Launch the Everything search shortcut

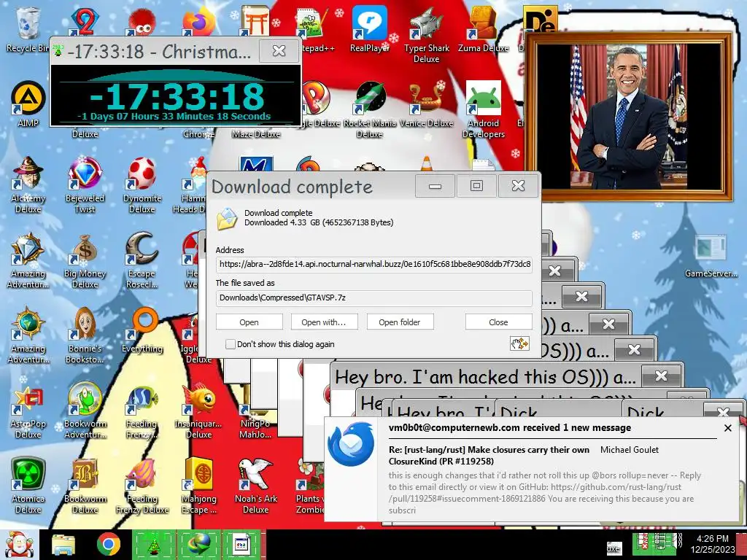click(x=142, y=330)
